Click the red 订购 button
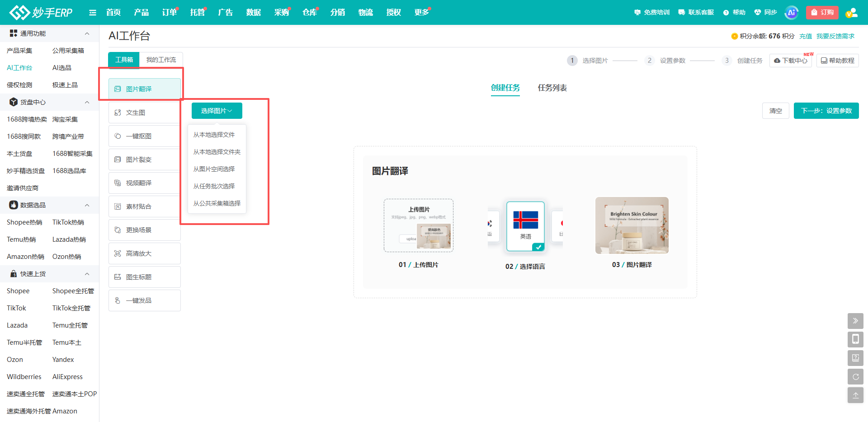Screen dimensions: 868x422 click(x=822, y=13)
